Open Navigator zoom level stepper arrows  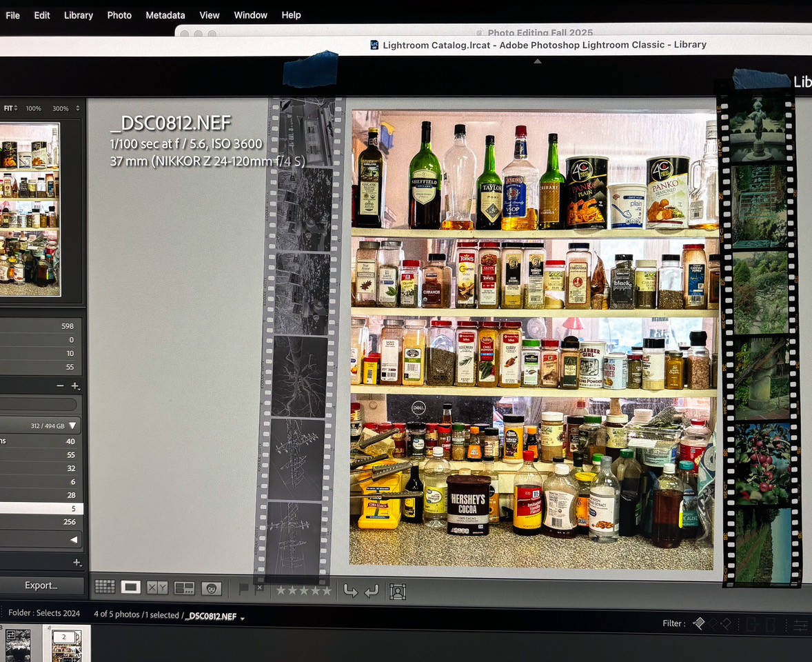tap(78, 108)
